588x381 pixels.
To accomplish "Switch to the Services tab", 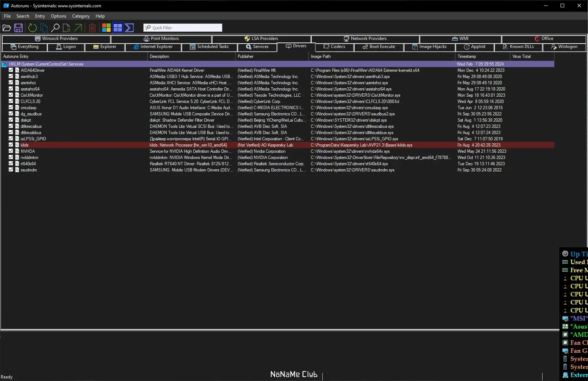I will pyautogui.click(x=257, y=47).
